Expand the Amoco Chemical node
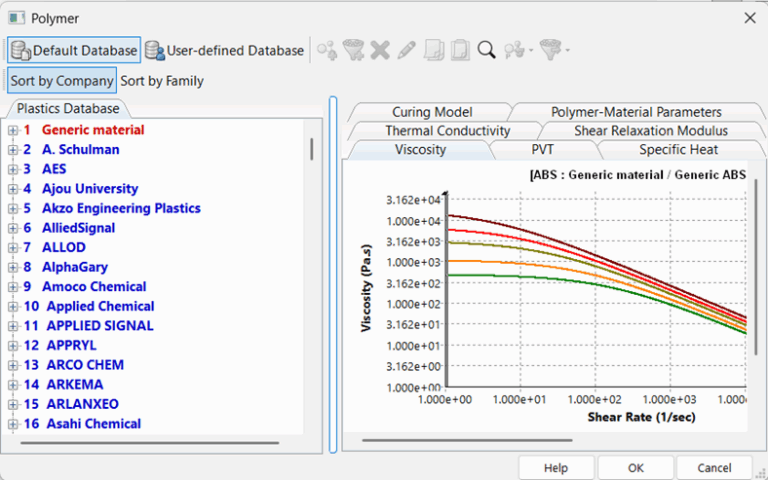This screenshot has width=768, height=480. click(13, 287)
